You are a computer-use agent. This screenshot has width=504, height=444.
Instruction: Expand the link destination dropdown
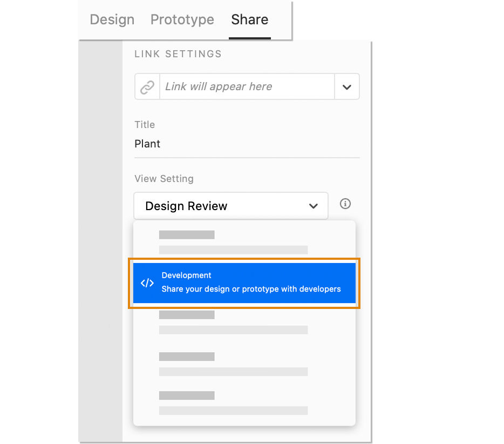coord(347,86)
